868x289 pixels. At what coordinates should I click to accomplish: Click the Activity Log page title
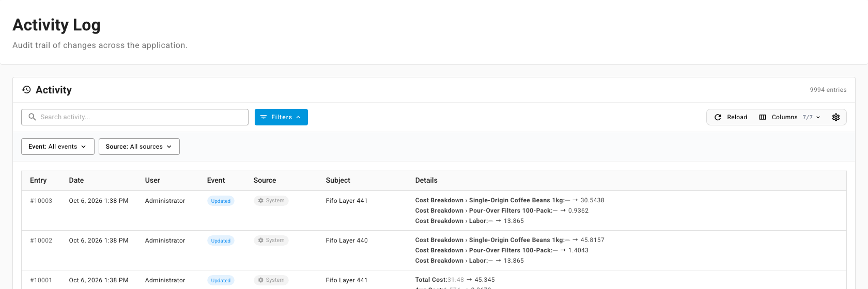click(56, 25)
